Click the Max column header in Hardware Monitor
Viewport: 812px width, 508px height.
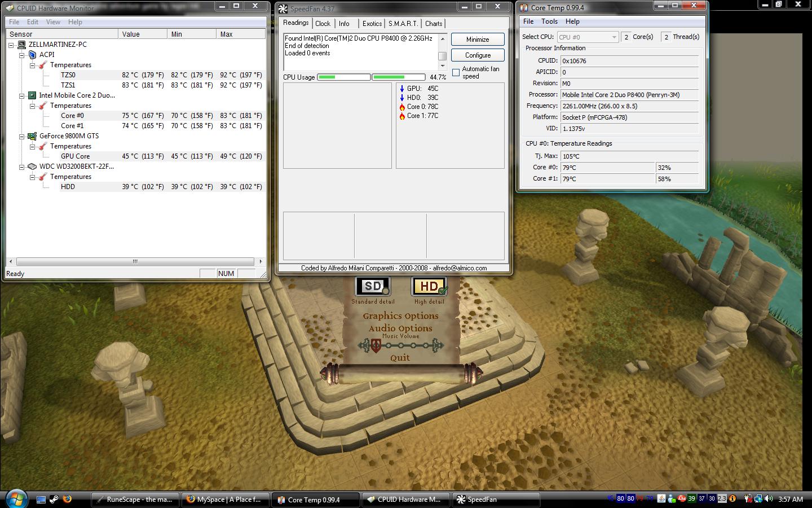coord(241,34)
